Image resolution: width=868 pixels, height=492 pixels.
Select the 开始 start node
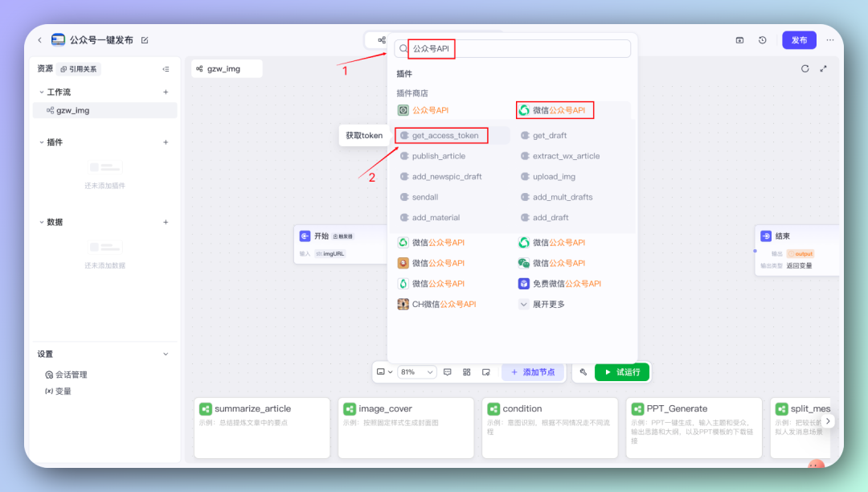tap(341, 244)
